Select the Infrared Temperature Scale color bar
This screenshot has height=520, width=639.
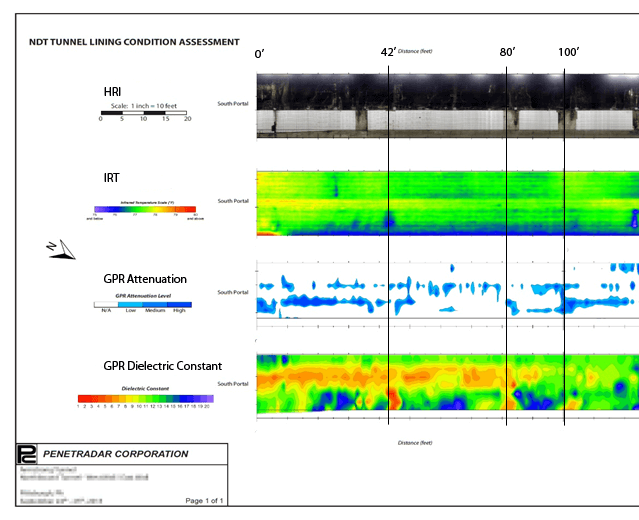pos(144,210)
